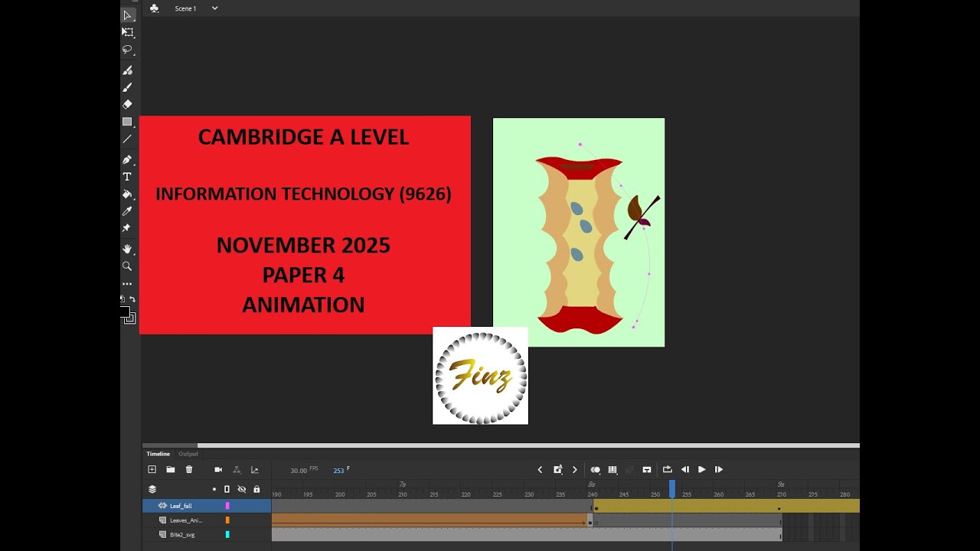Click the Scene symbol icon in edit bar

click(x=155, y=8)
